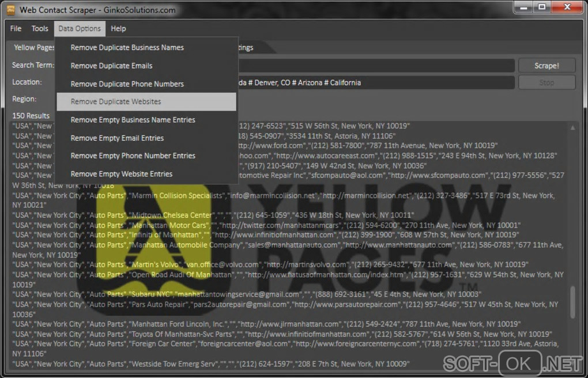588x378 pixels.
Task: Click the Subaru NYC result row
Action: (247, 294)
